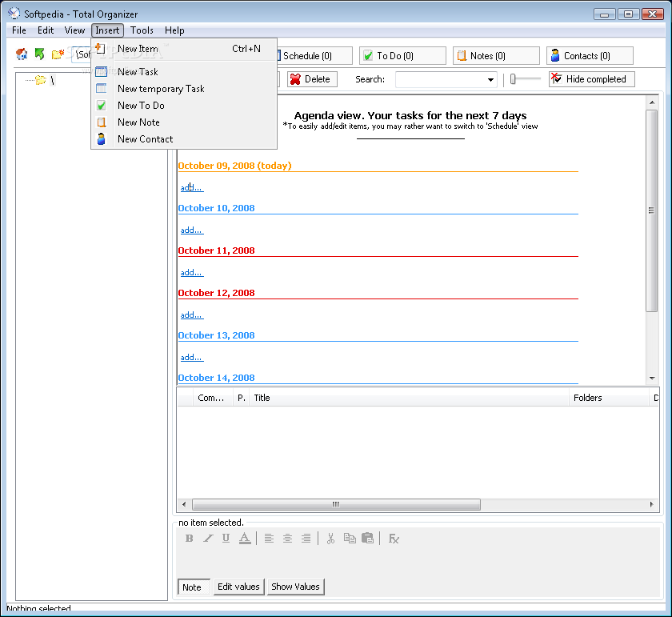Click the Fx clear formatting icon

[394, 539]
